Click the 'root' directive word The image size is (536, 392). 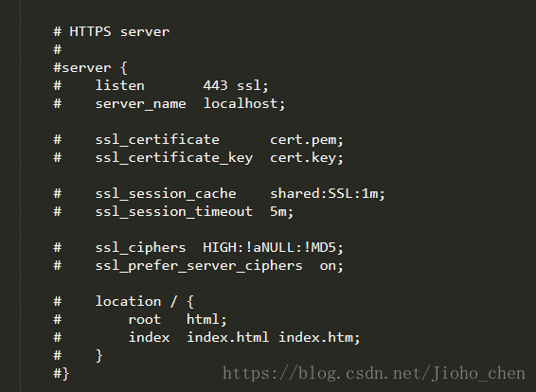pyautogui.click(x=145, y=320)
